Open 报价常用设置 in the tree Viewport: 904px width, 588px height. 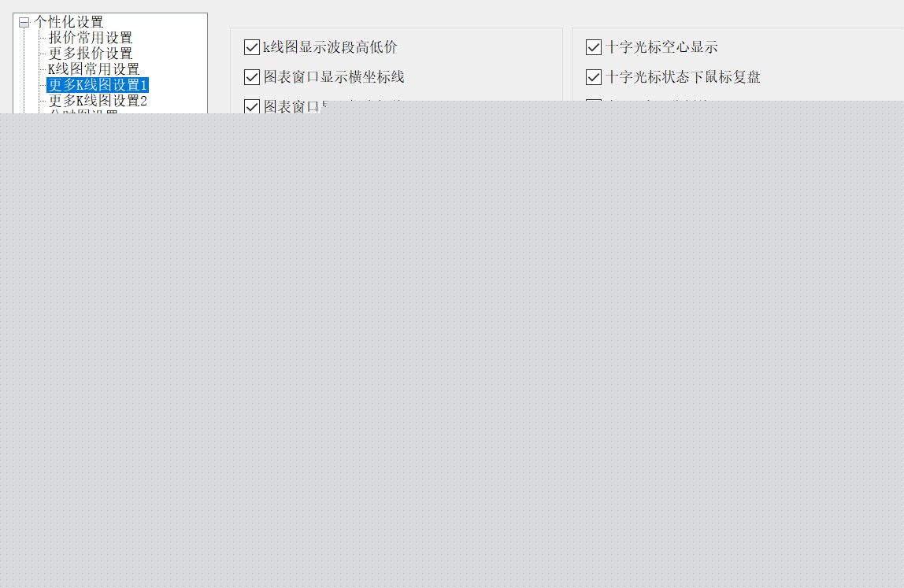coord(91,38)
